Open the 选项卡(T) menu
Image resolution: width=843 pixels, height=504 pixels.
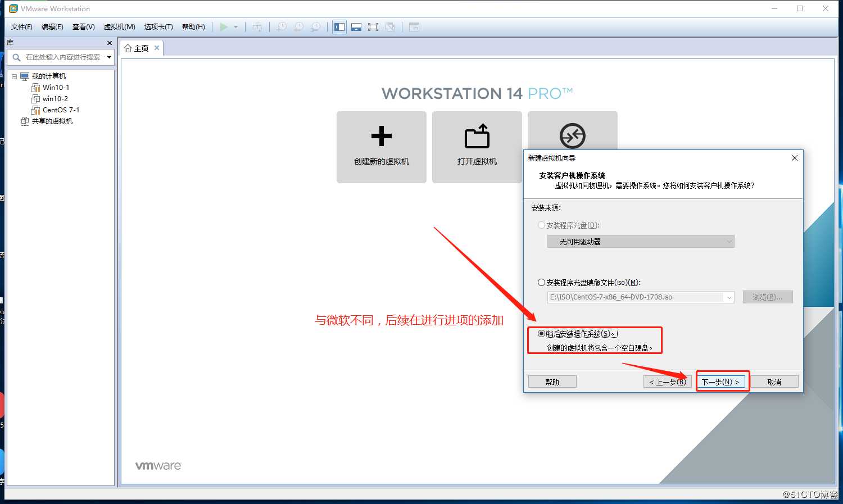158,27
